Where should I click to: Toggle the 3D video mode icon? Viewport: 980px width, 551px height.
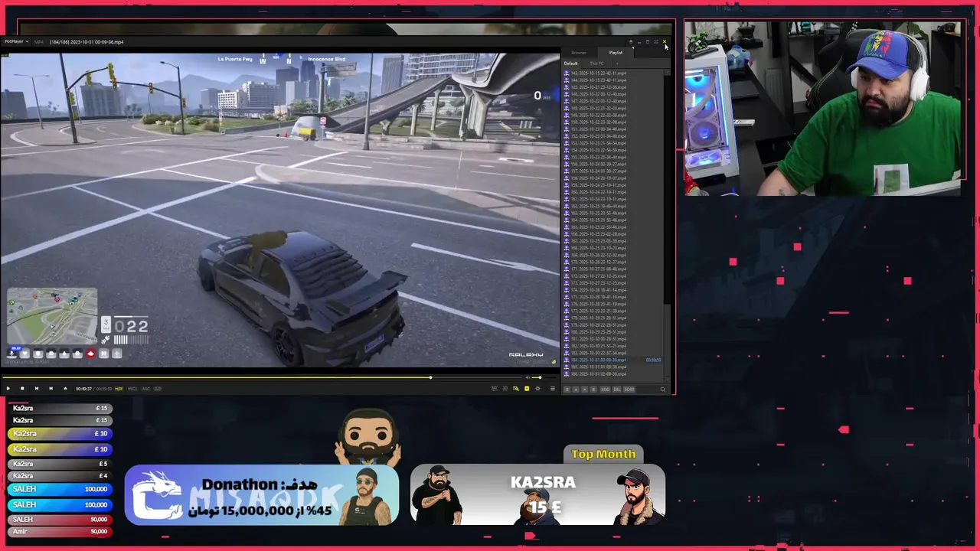[x=505, y=389]
